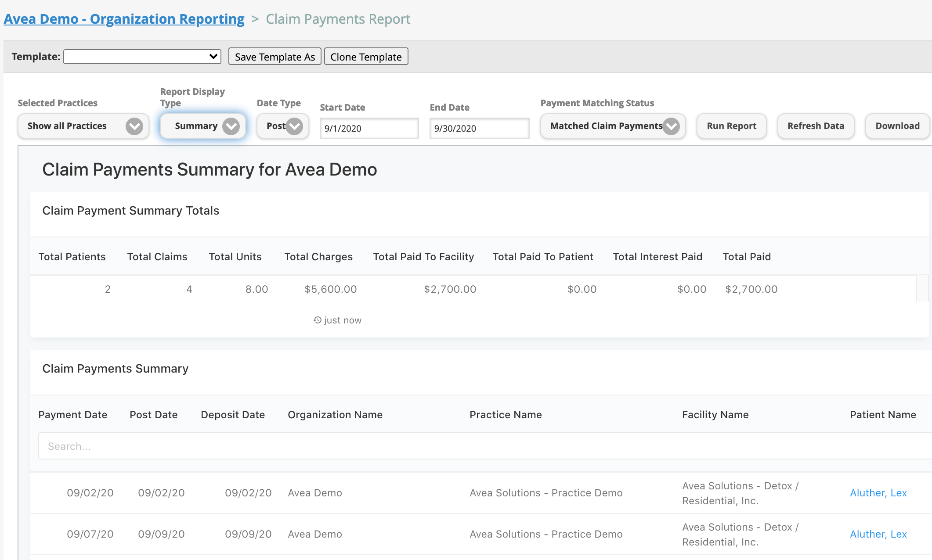Sort by the Payment Date column header

[x=73, y=414]
